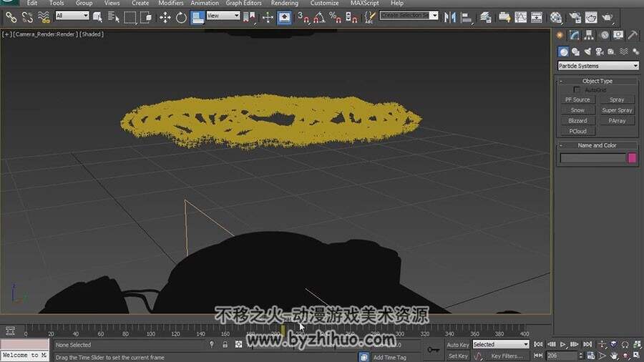Select the Select and Link tool
The width and height of the screenshot is (644, 362).
11,17
